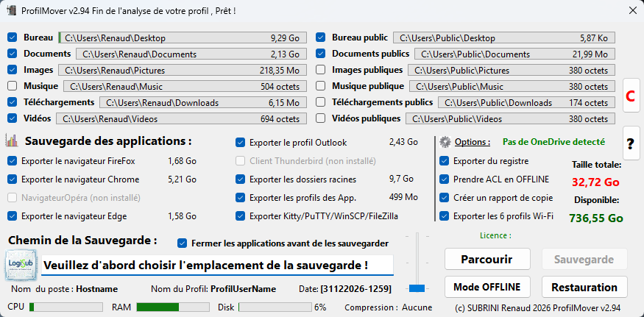Click the 32,72 Go total size value
Screen dimensions: 644x317
coord(596,182)
